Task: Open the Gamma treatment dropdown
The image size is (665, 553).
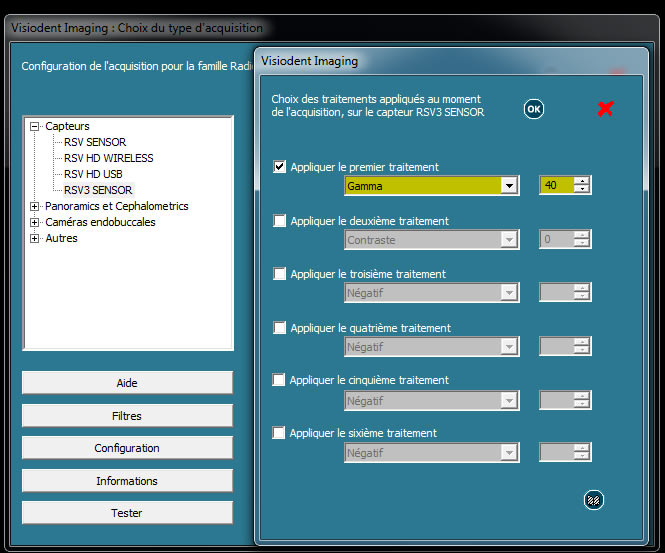Action: point(509,186)
